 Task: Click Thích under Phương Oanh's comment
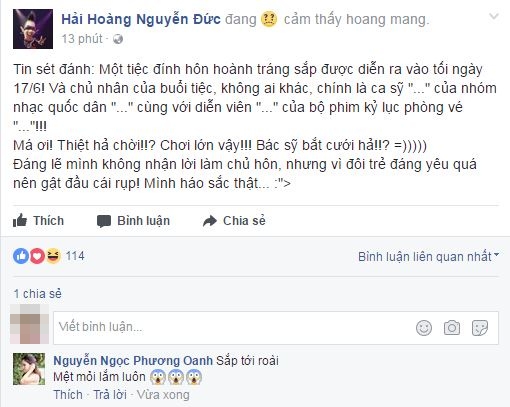[x=68, y=395]
